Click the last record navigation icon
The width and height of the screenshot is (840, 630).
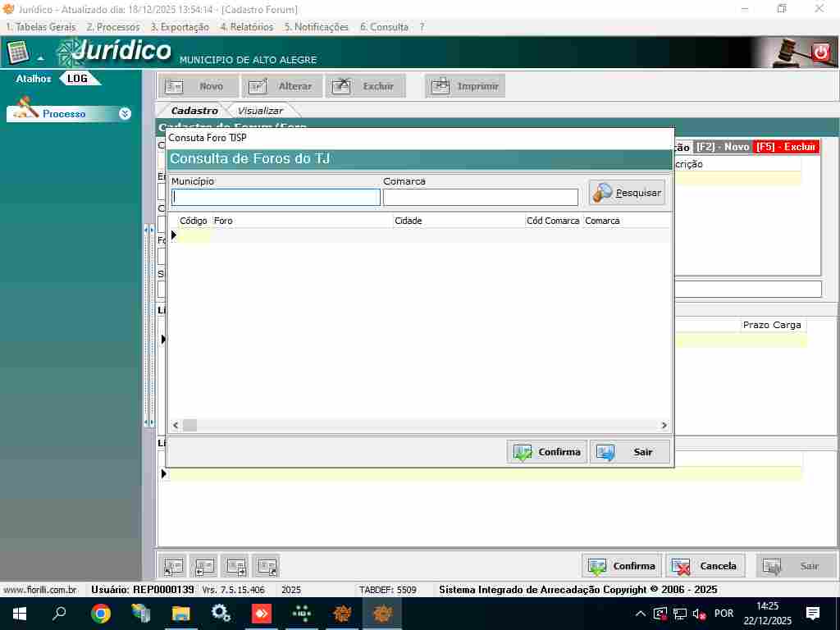point(267,566)
